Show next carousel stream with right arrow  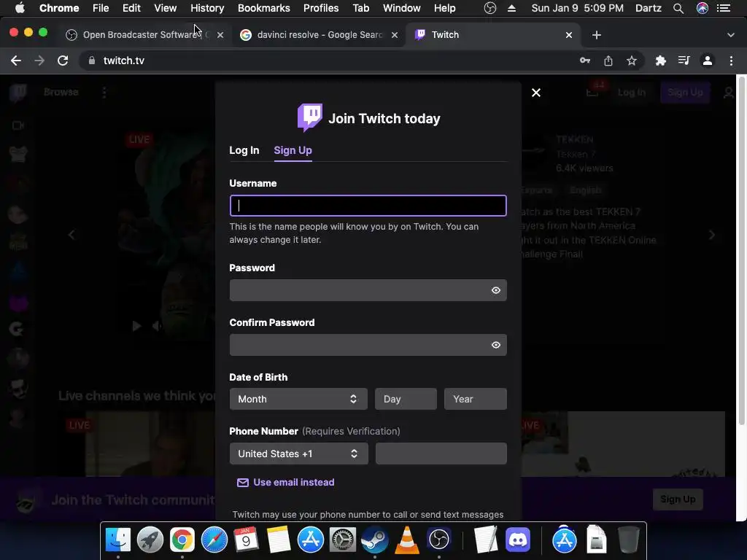point(712,235)
